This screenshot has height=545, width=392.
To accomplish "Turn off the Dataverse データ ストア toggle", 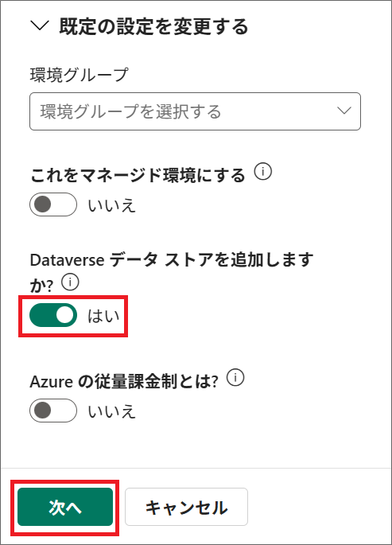I will [53, 315].
